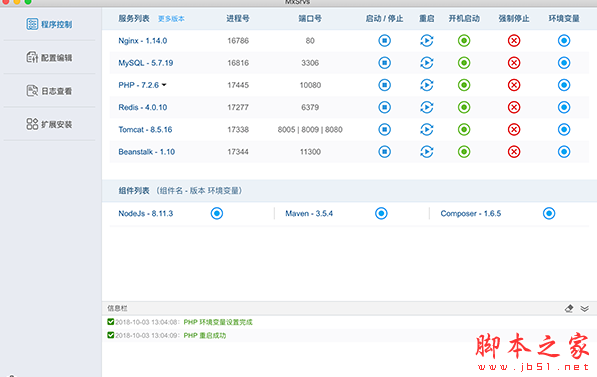
Task: Collapse the info bar with double chevron
Action: (585, 308)
